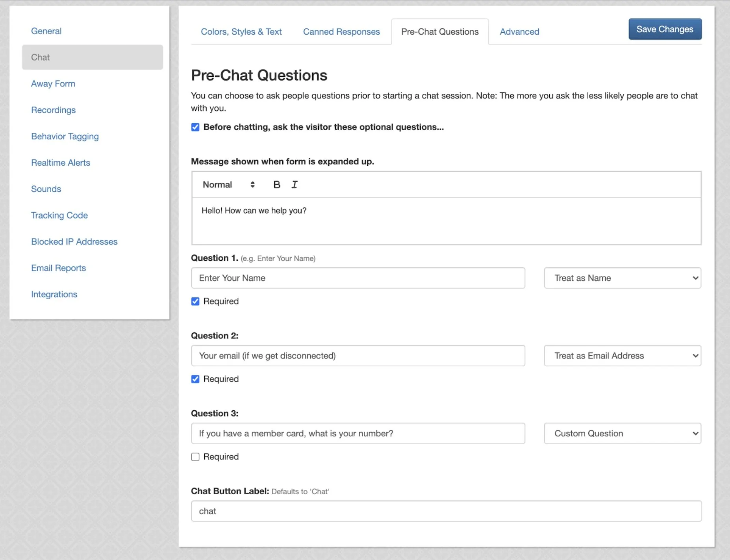Expand the Custom Question dropdown
Image resolution: width=730 pixels, height=560 pixels.
click(x=622, y=434)
